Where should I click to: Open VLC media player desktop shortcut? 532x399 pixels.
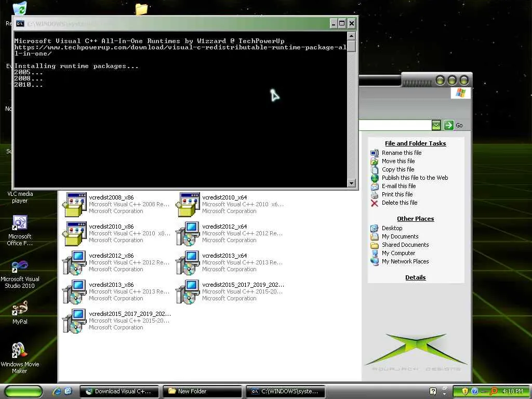coord(20,197)
